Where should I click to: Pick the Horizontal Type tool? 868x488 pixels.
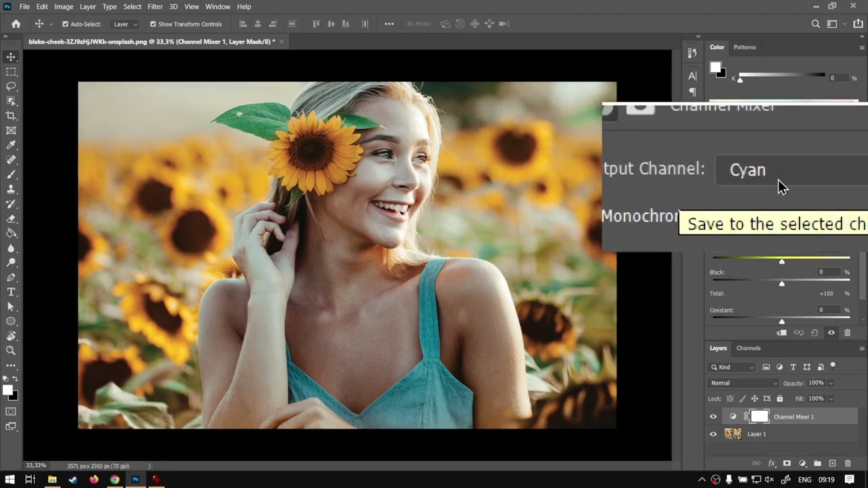point(11,292)
